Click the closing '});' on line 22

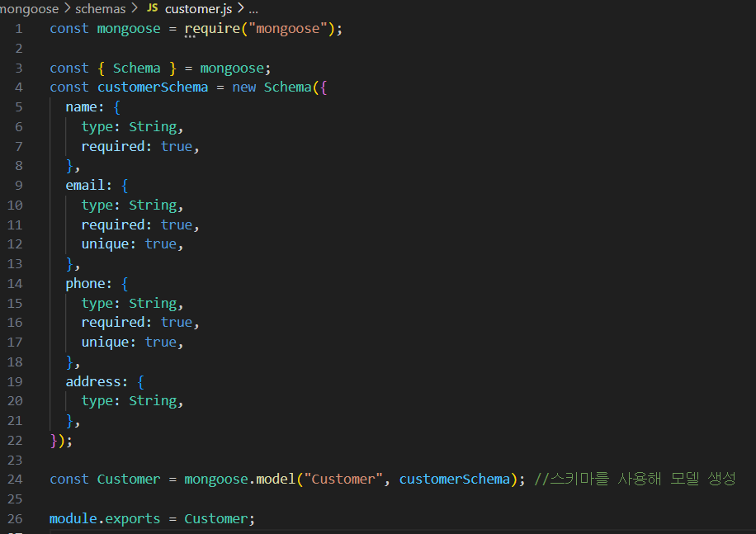point(61,441)
